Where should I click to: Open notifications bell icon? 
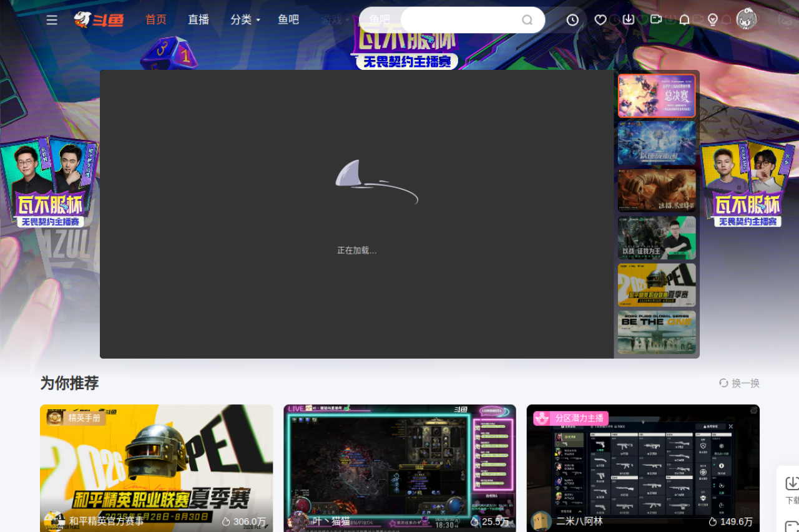pos(684,20)
